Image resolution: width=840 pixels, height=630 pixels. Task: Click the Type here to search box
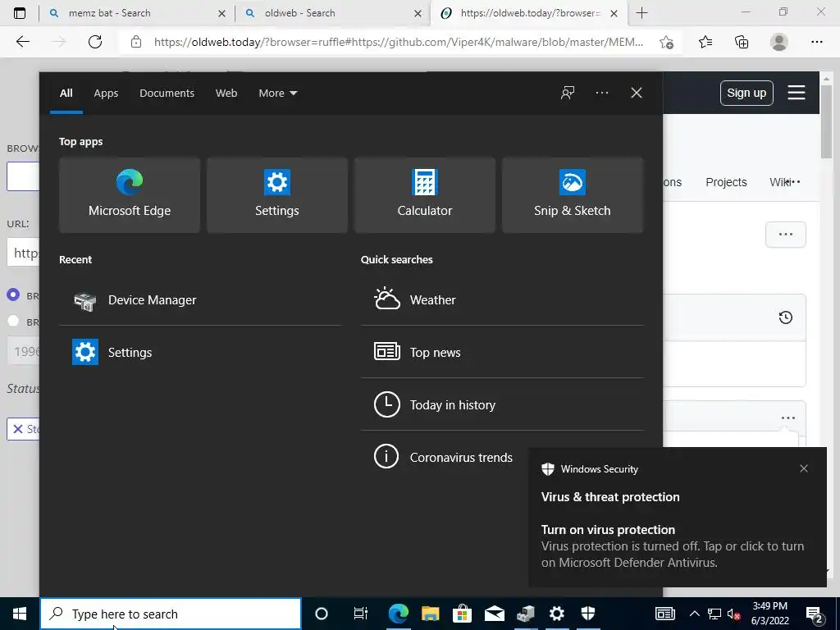tap(171, 614)
